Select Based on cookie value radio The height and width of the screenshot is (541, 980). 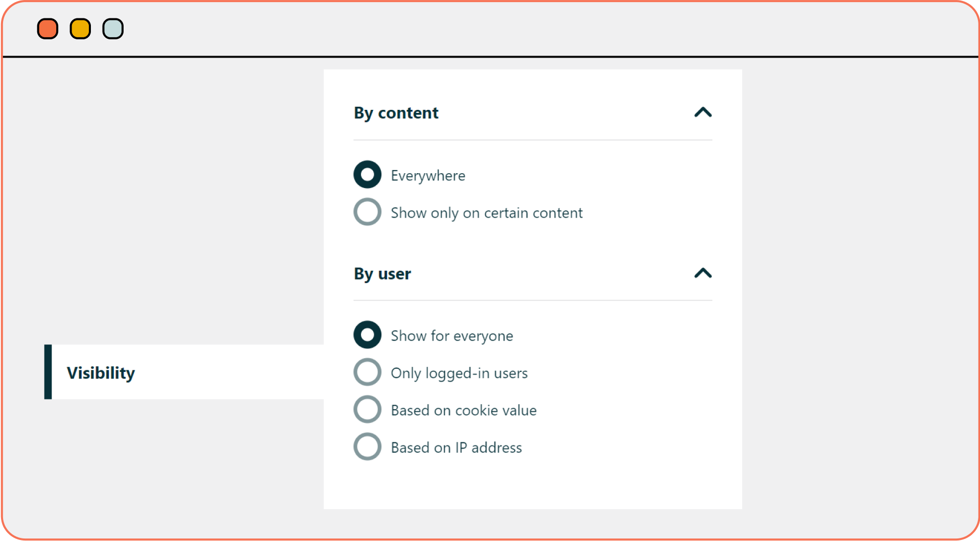click(x=367, y=409)
